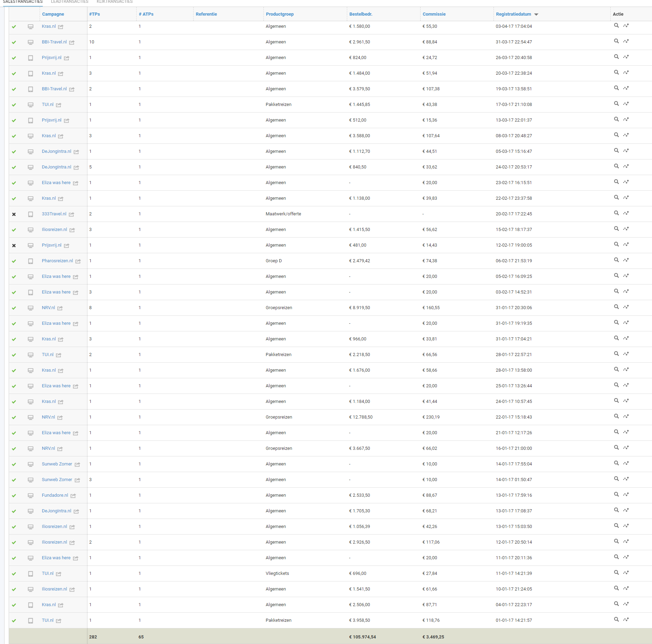Select total ATPs value 65

141,637
